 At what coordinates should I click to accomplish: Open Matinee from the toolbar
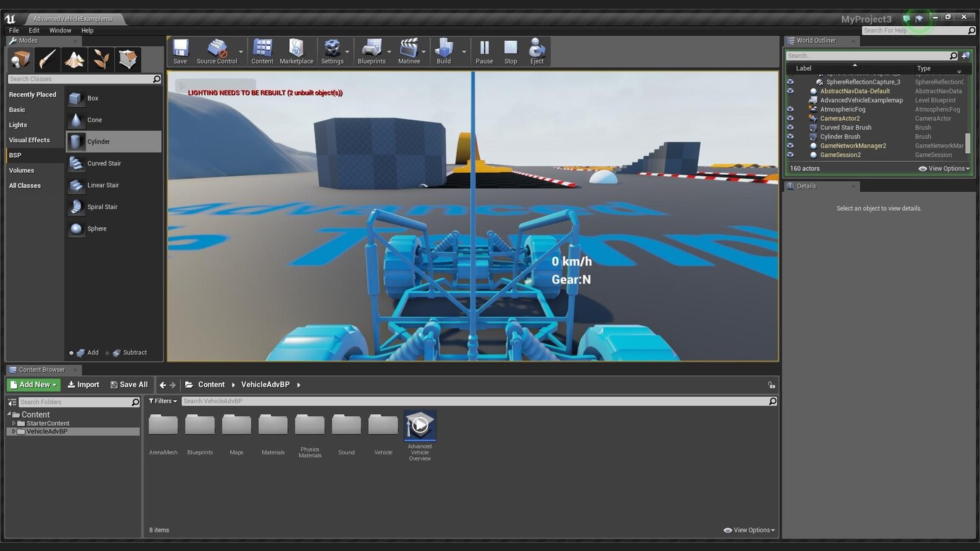pos(408,51)
